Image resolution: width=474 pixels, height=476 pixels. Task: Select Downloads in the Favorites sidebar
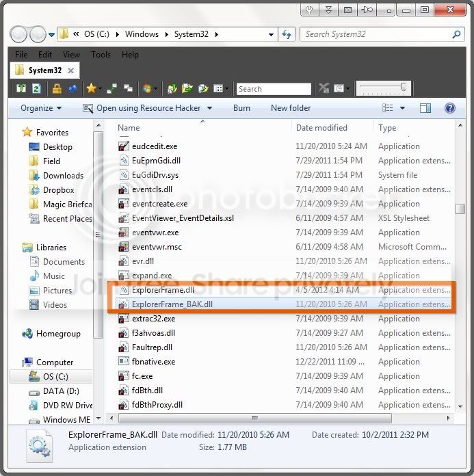pyautogui.click(x=63, y=176)
